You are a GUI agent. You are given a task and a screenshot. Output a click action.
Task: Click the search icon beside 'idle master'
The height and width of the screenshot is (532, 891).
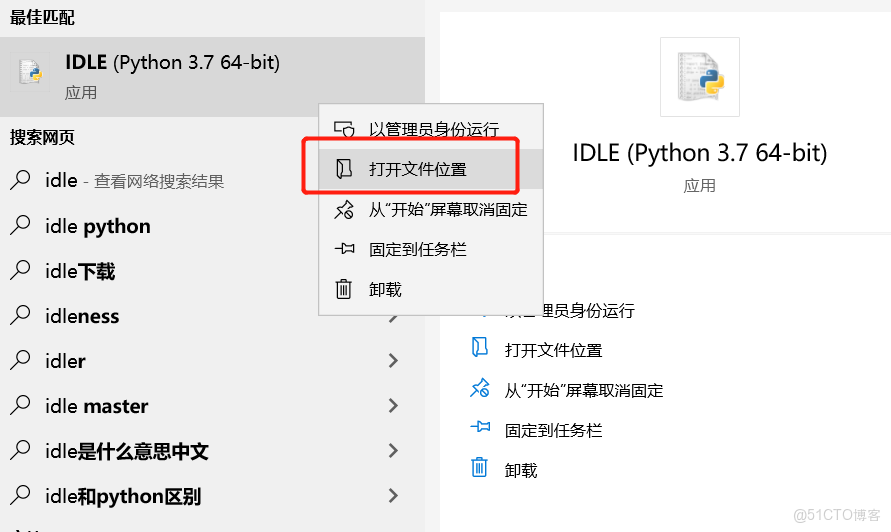point(20,405)
